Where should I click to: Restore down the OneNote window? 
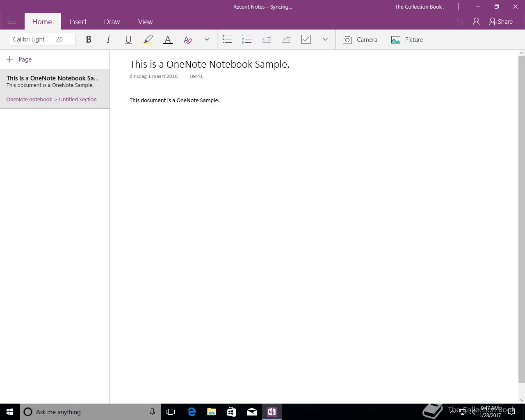click(497, 7)
